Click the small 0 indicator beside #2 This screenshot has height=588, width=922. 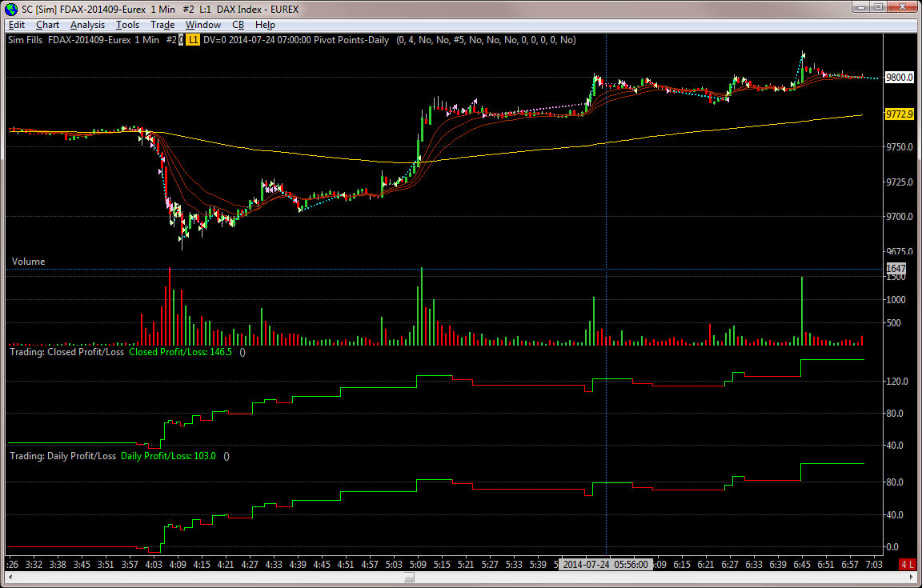click(181, 40)
